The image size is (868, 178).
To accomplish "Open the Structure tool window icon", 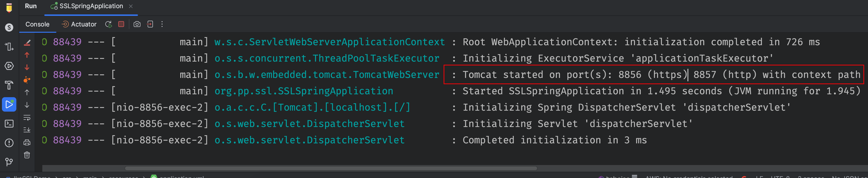I will coord(9,46).
